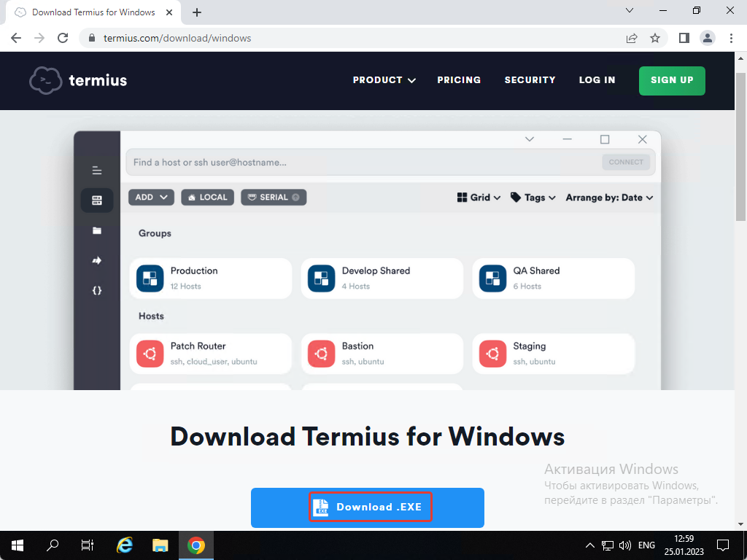Expand the PRODUCT dropdown menu

[384, 80]
